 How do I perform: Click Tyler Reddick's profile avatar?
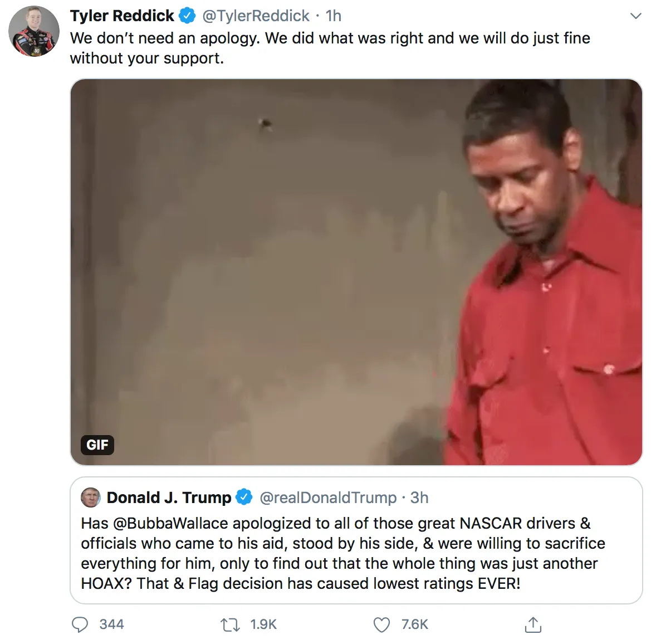(34, 32)
